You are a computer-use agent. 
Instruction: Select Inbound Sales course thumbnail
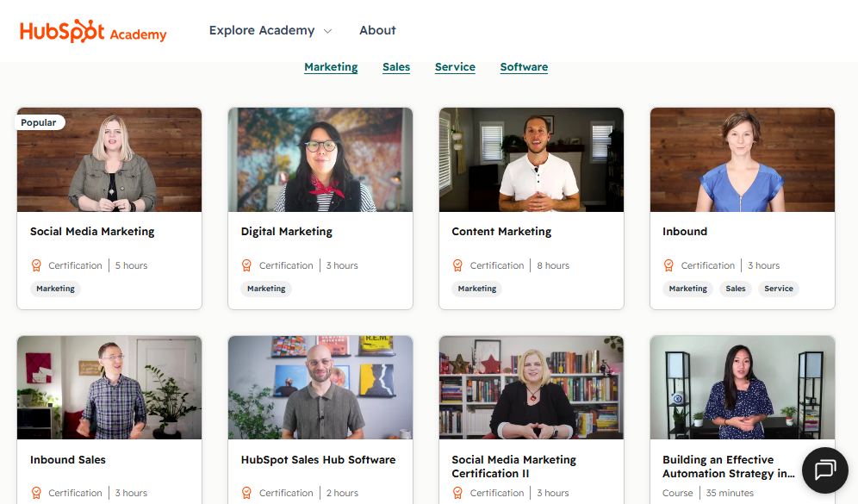click(x=109, y=388)
